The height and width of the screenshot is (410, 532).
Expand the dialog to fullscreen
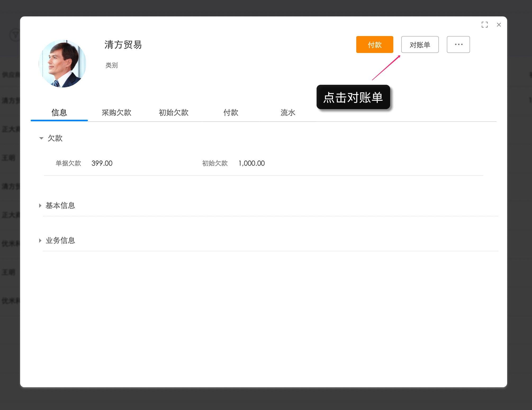[x=485, y=24]
